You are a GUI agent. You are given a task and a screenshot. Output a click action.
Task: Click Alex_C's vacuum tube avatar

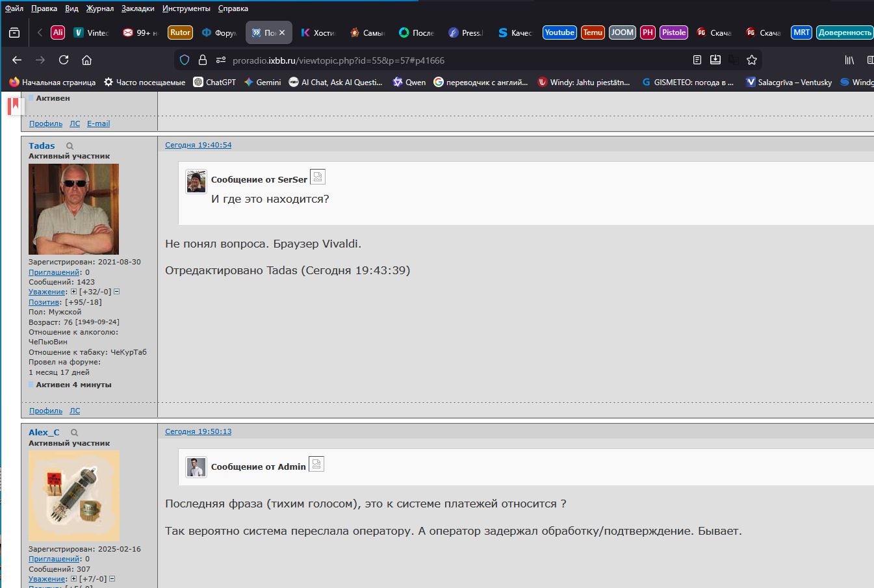[73, 496]
